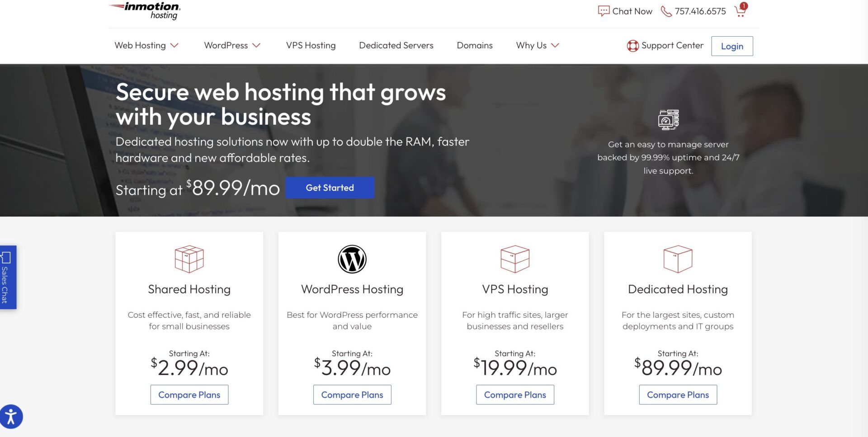Compare Plans for WordPress Hosting
The height and width of the screenshot is (437, 868).
coord(352,395)
